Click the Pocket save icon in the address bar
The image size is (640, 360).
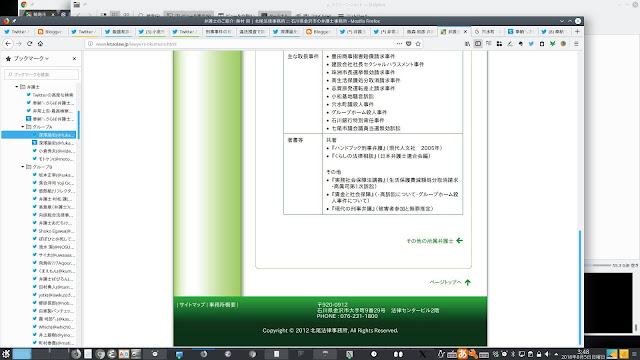point(409,44)
